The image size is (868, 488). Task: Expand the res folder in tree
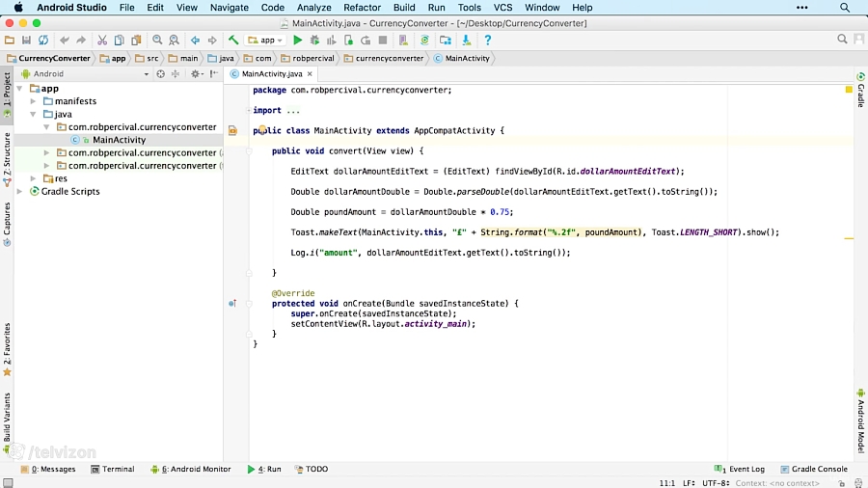[x=34, y=178]
